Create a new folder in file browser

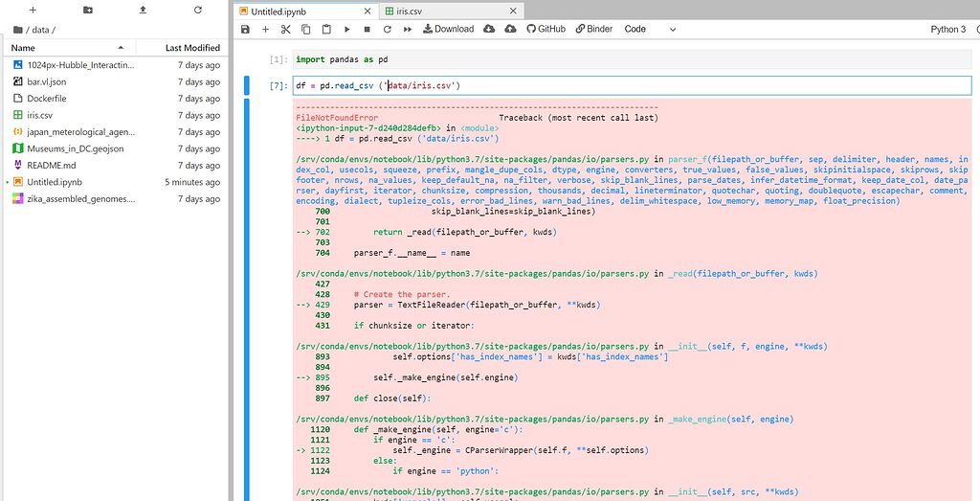[87, 10]
